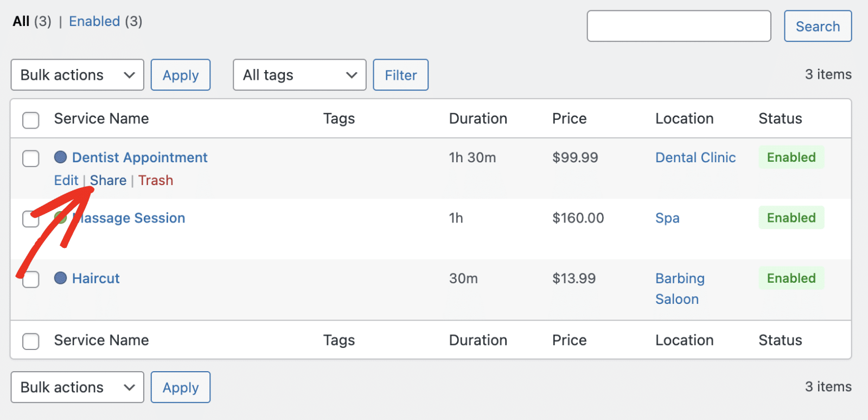Open the Dental Clinic location link

[x=695, y=158]
